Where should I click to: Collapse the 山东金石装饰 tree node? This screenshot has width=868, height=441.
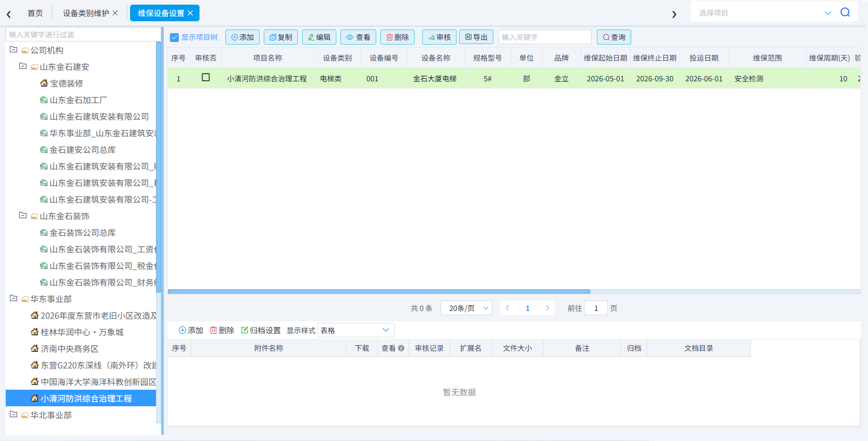tap(23, 216)
